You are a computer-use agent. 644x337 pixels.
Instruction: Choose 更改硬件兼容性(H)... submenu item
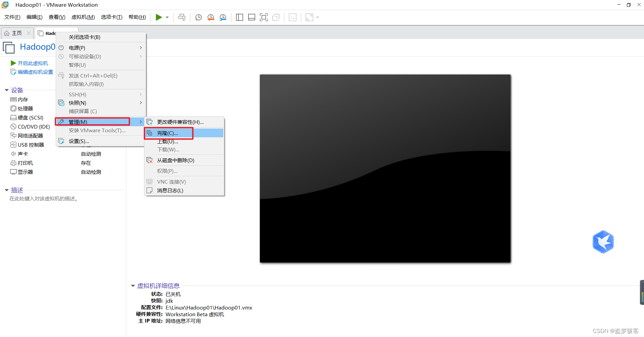[x=184, y=122]
